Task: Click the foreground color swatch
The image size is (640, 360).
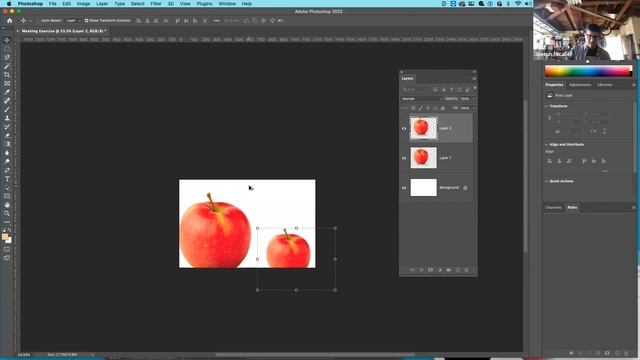Action: click(5, 237)
